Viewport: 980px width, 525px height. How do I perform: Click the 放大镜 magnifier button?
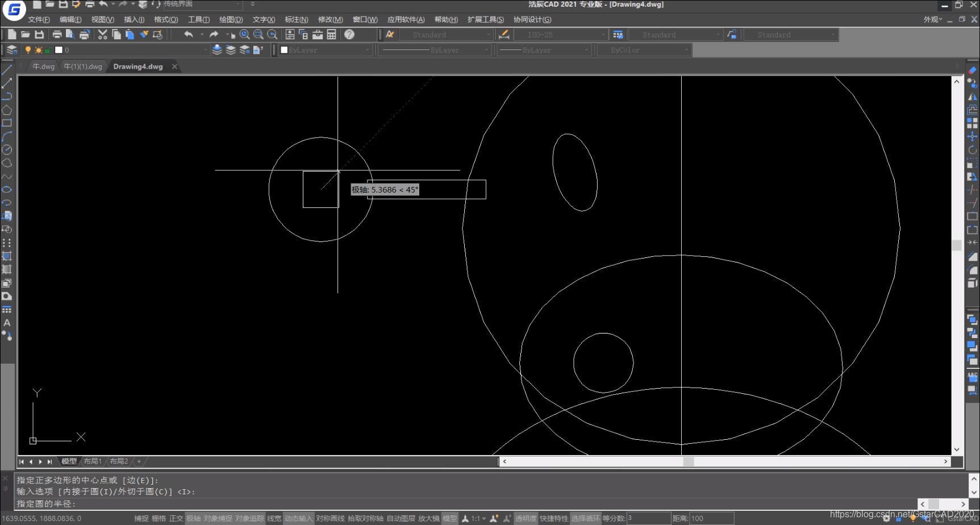point(429,518)
